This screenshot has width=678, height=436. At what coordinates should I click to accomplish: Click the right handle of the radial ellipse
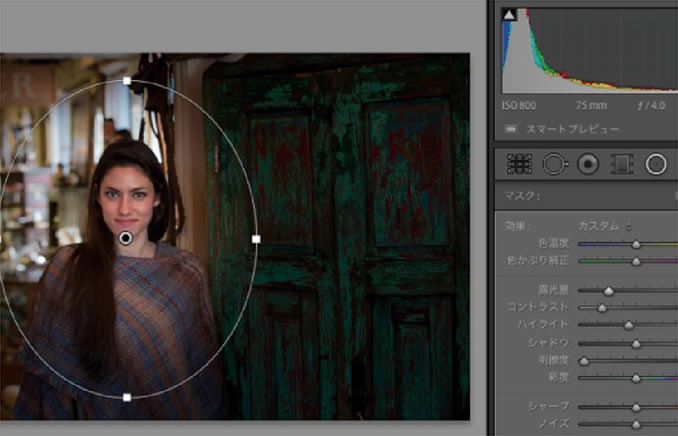256,239
